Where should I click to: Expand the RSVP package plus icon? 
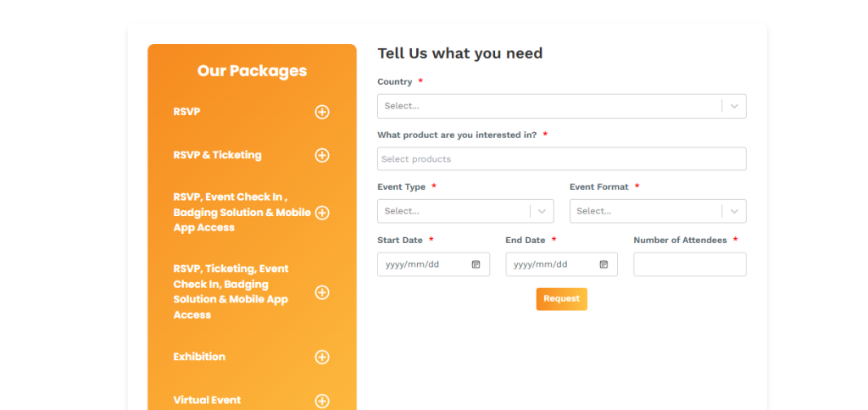coord(322,112)
